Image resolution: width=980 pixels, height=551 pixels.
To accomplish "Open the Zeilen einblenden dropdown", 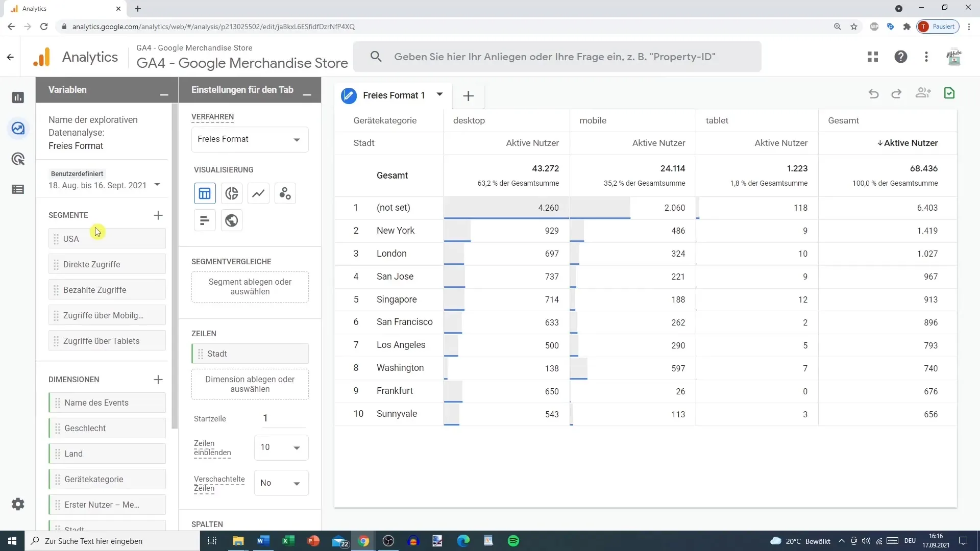I will (x=281, y=447).
